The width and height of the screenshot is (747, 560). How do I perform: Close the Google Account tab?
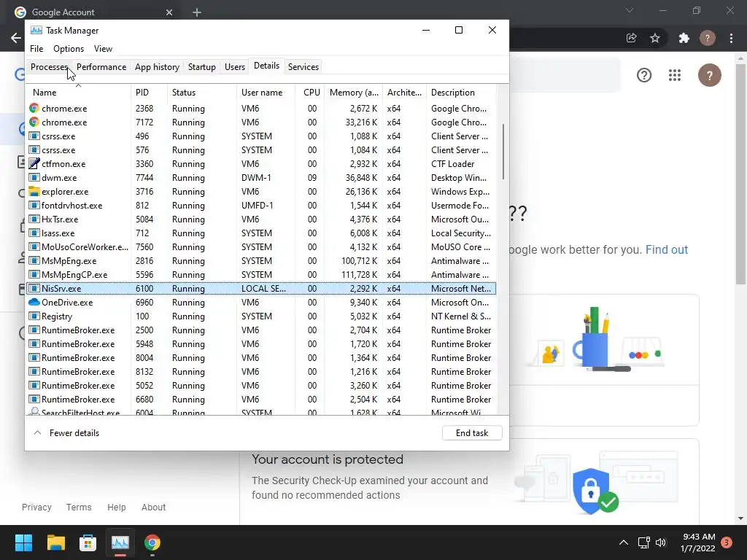169,12
